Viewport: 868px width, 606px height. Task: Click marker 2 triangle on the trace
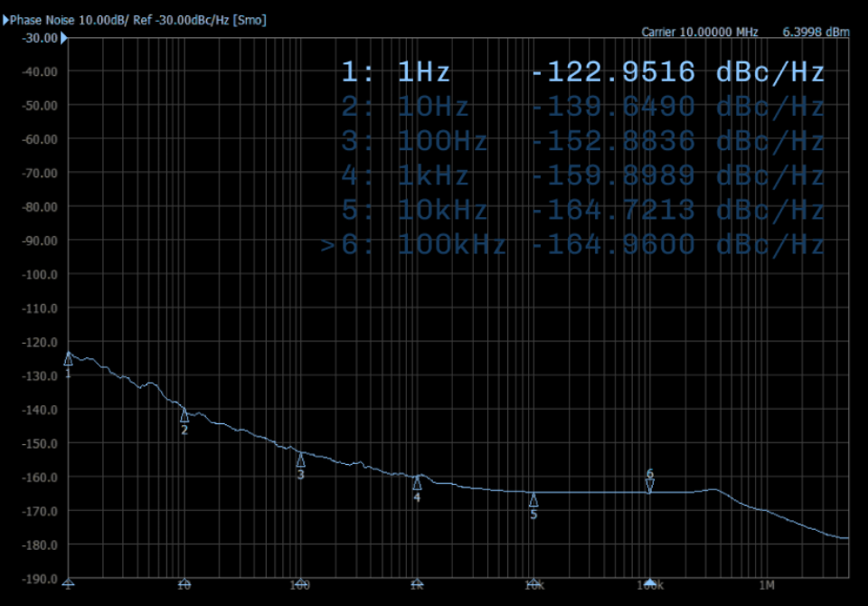coord(184,414)
